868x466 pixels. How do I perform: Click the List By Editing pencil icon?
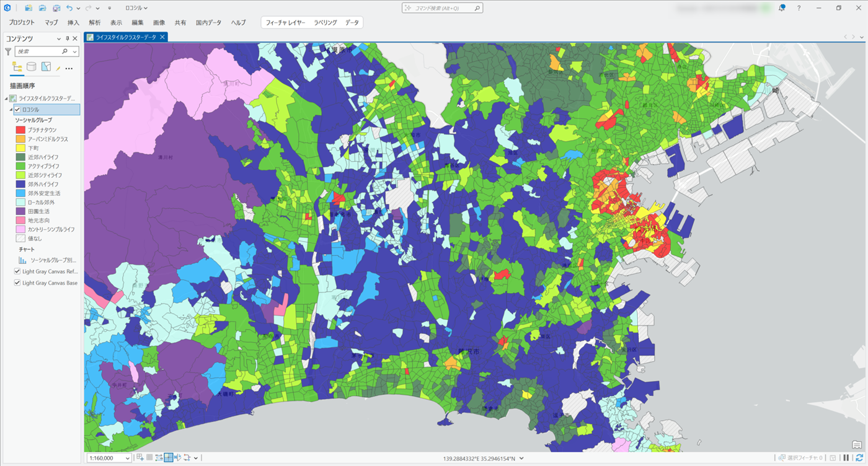[58, 68]
